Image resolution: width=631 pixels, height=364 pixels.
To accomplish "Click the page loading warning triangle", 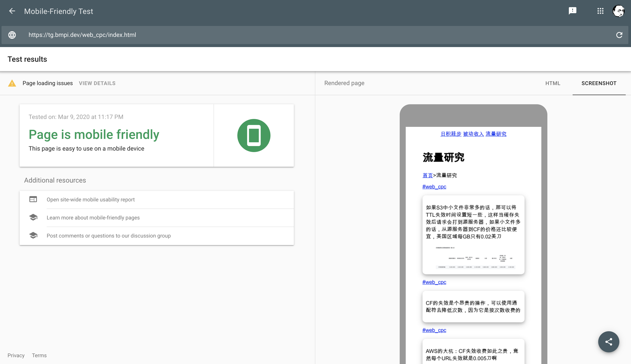I will [x=12, y=83].
